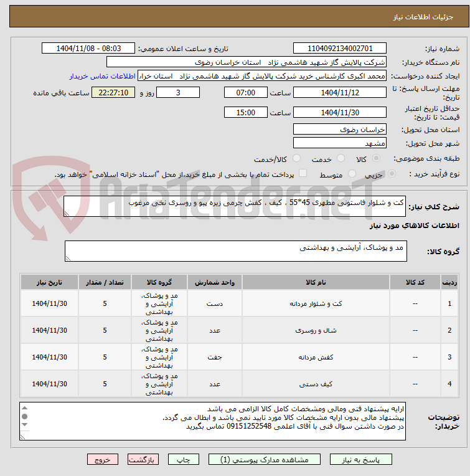Click the up arrow of notes scrollbar
This screenshot has width=470, height=476.
(25, 408)
